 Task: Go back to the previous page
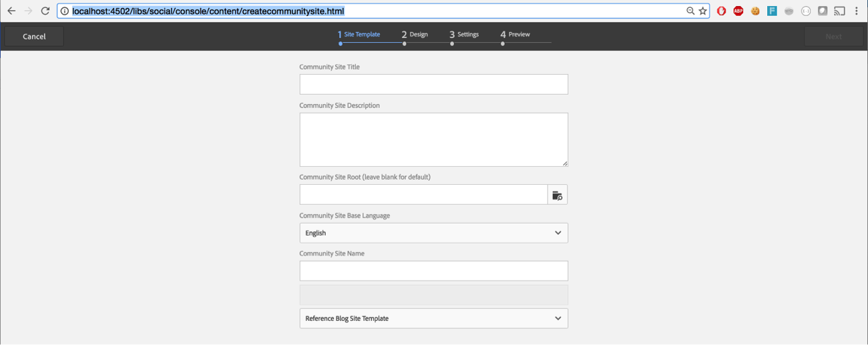11,11
